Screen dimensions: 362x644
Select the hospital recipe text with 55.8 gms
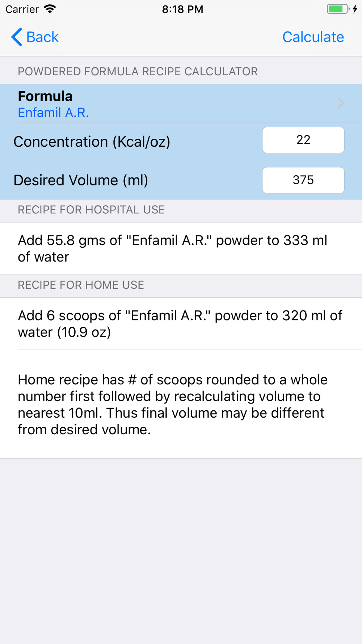(x=173, y=248)
